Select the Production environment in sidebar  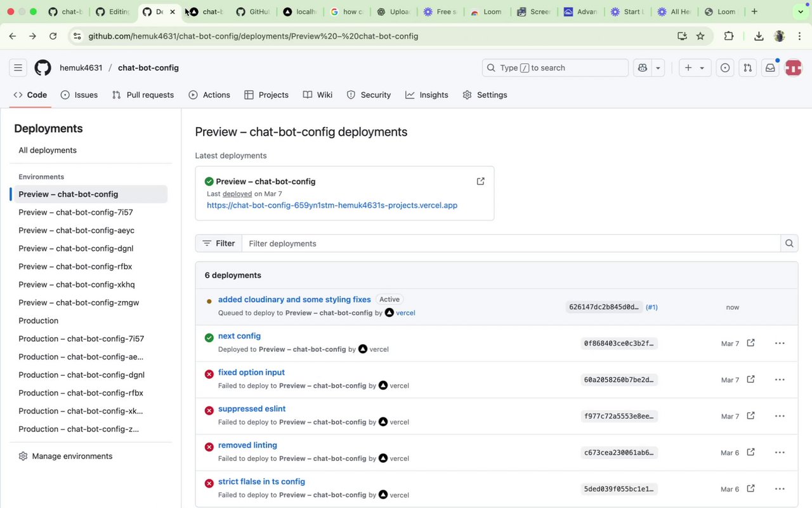tap(39, 321)
